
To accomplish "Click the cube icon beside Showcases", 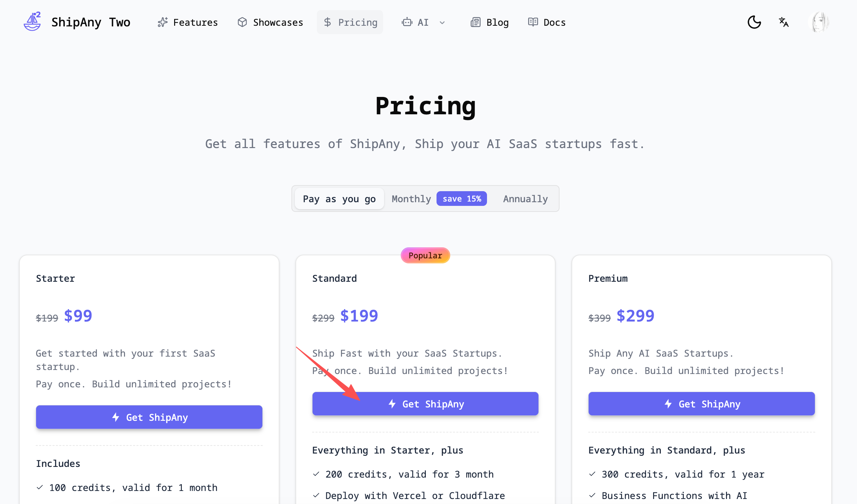I will (242, 22).
